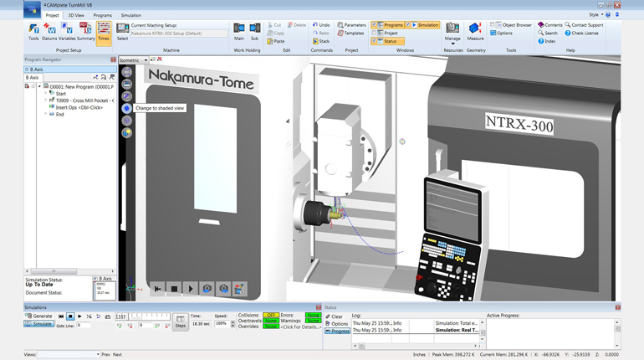
Task: Expand the Start tree node
Action: click(x=46, y=93)
